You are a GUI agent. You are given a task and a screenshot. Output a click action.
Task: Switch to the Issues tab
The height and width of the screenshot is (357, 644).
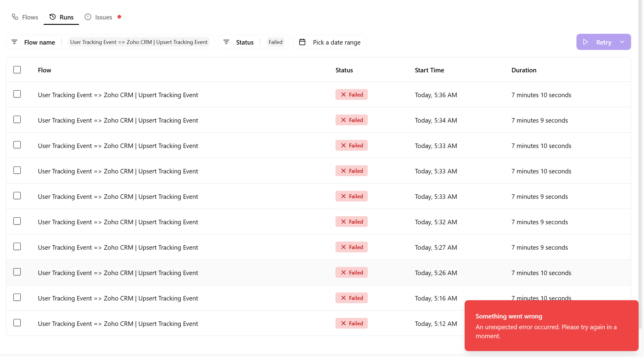point(103,17)
